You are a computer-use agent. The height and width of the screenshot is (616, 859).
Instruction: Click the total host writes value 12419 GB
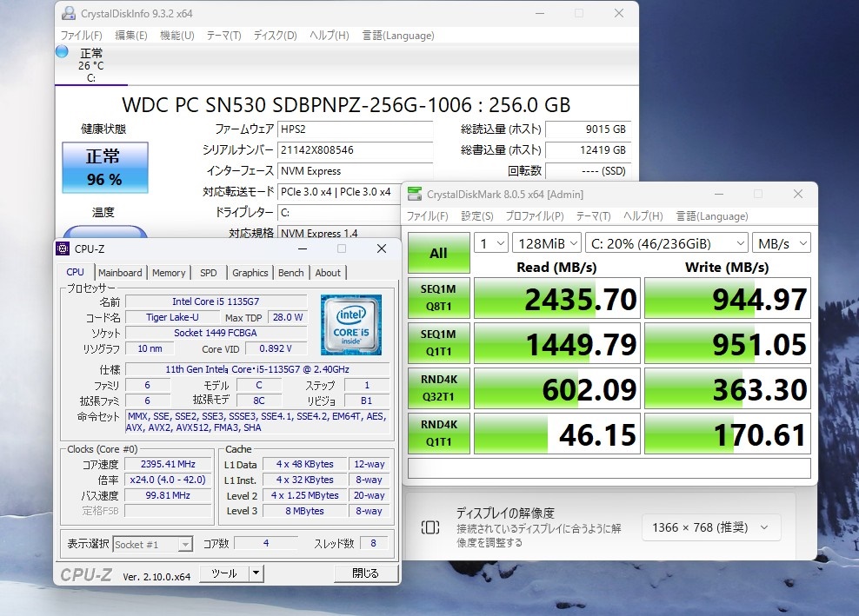(589, 150)
